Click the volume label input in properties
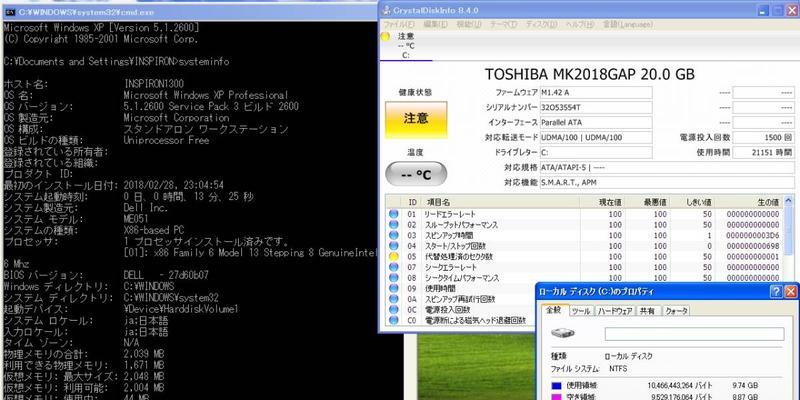This screenshot has width=800, height=400. [x=694, y=334]
